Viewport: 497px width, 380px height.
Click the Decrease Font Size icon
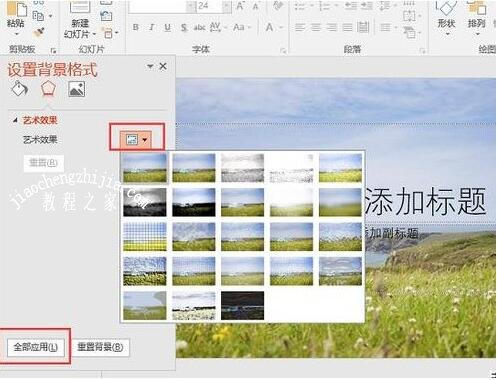click(x=256, y=6)
